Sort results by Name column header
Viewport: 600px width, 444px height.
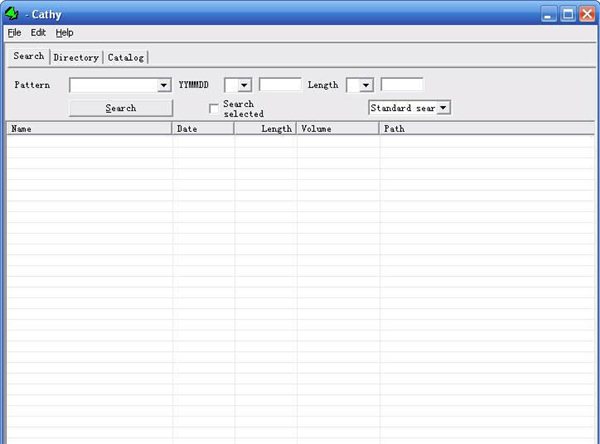point(89,129)
